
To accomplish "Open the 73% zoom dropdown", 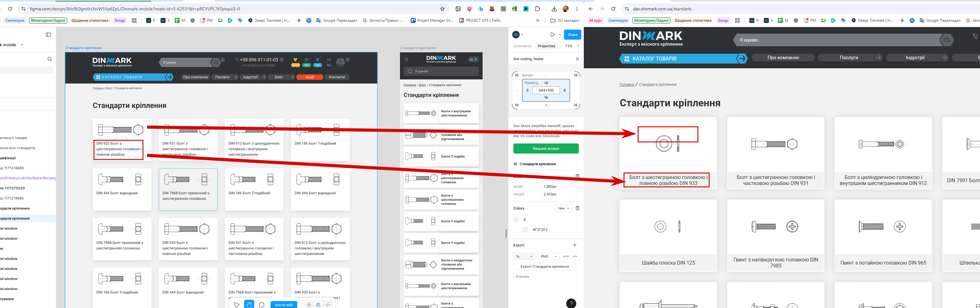I will 572,46.
